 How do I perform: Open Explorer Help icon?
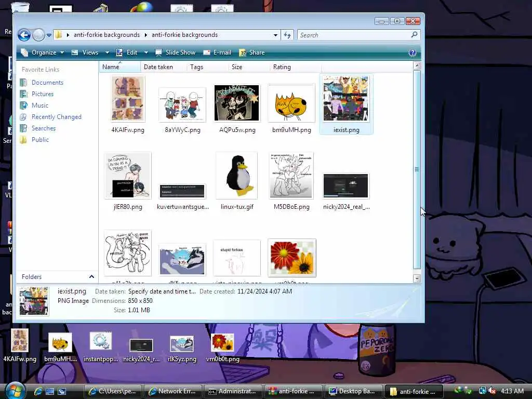[x=412, y=52]
